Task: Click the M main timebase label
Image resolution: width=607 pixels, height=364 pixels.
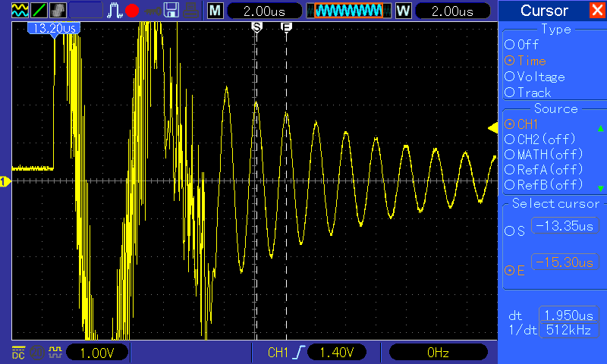Action: tap(215, 11)
